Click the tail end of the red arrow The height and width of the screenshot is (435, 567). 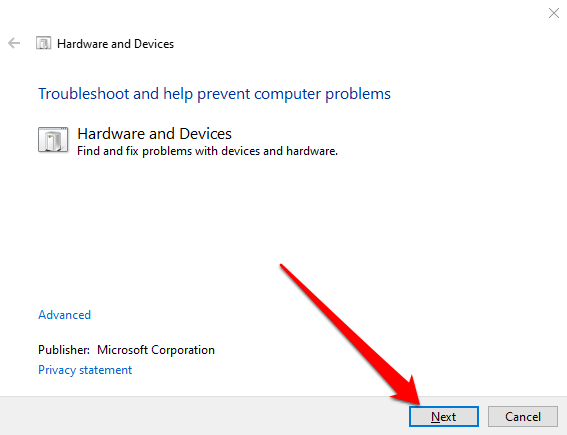tap(283, 267)
